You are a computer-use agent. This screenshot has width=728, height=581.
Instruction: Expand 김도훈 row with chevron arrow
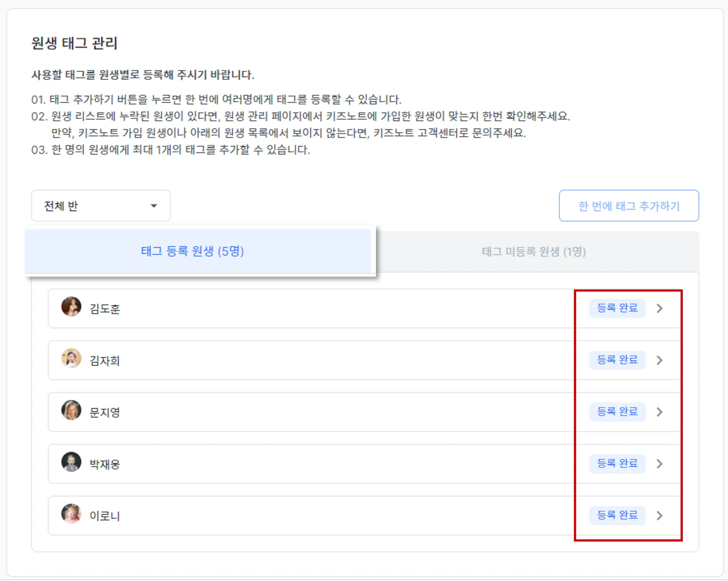pos(660,308)
